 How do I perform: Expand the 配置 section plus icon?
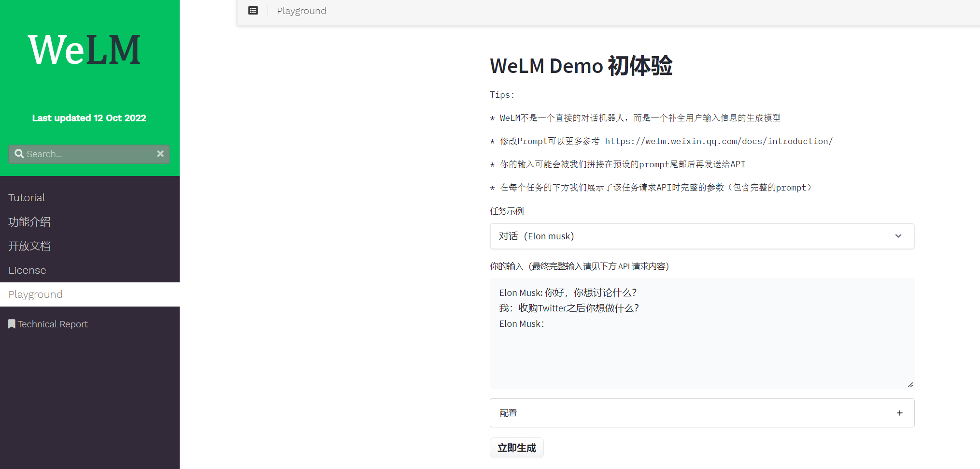tap(899, 413)
